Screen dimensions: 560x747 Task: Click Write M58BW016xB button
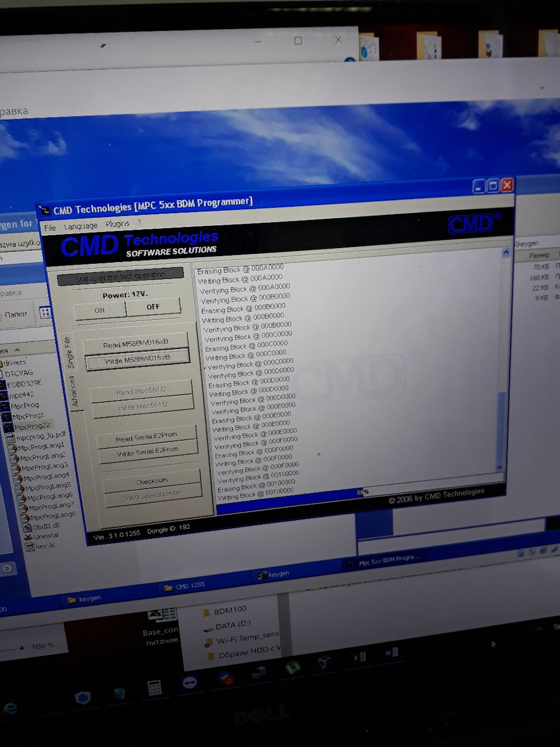click(x=138, y=360)
